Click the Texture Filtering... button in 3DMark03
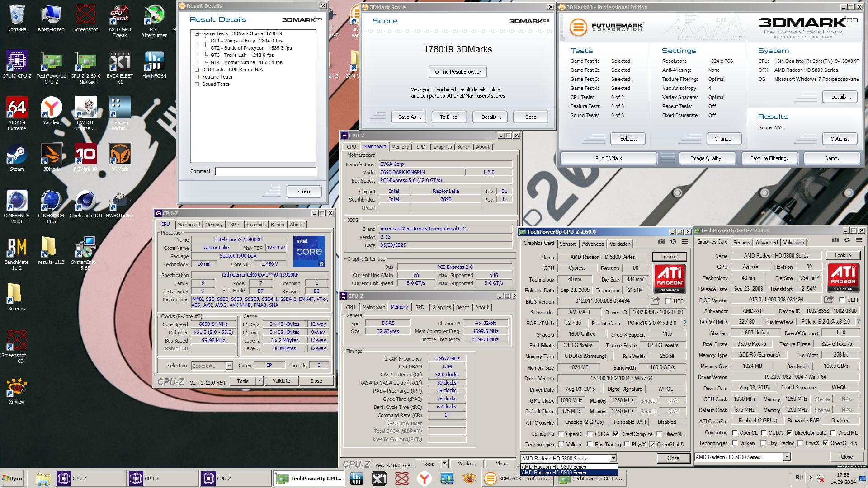868x488 pixels. click(771, 158)
